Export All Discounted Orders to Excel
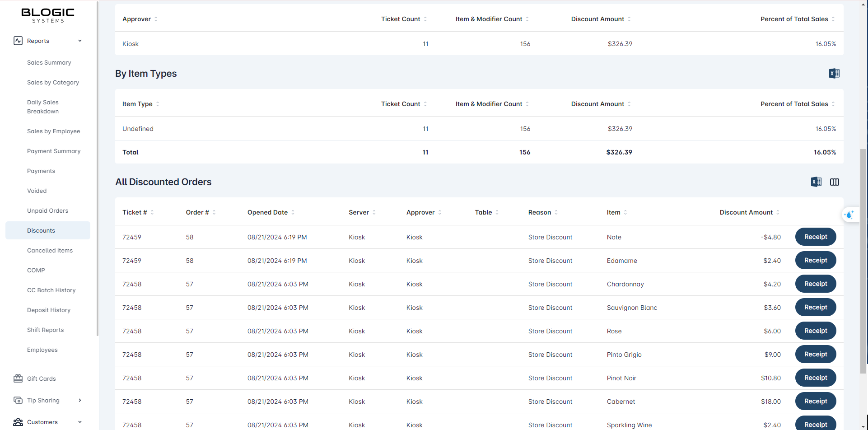Viewport: 868px width, 430px height. tap(816, 182)
